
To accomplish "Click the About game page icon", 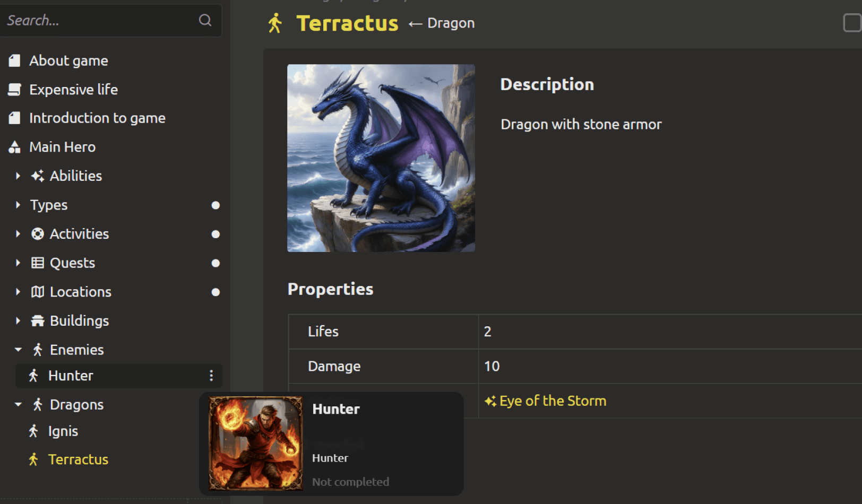I will 15,61.
